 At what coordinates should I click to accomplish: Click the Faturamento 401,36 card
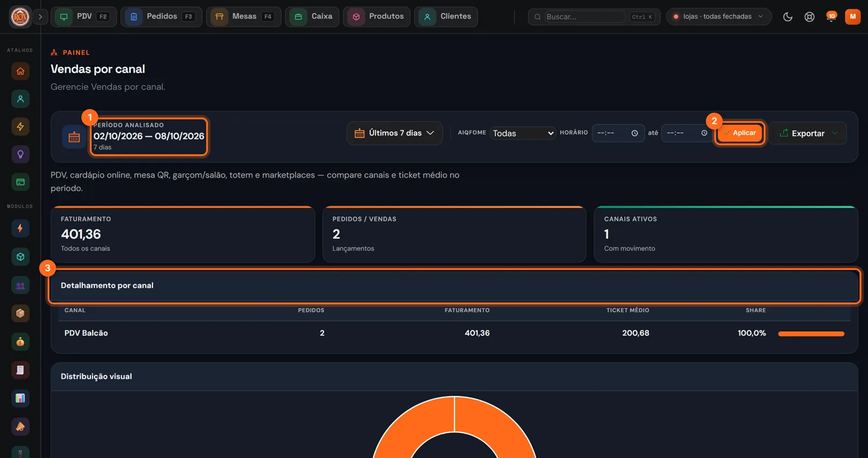pos(183,234)
